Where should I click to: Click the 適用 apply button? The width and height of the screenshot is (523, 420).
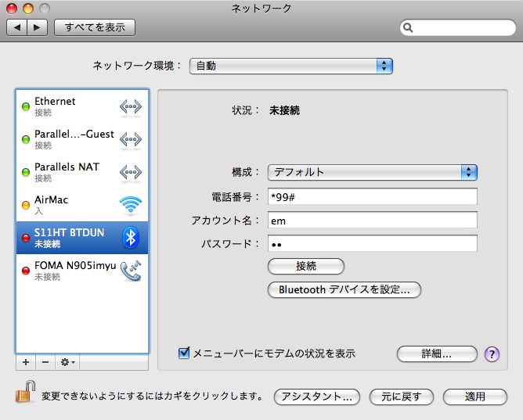pos(474,397)
